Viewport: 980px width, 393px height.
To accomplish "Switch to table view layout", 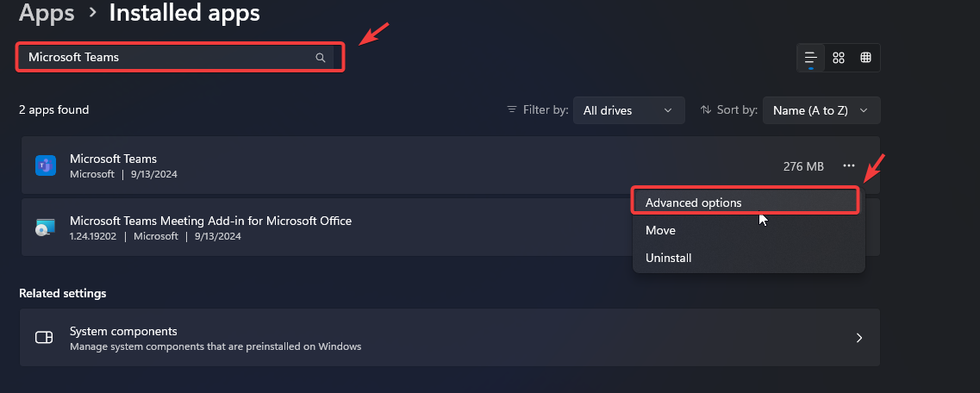I will point(865,58).
